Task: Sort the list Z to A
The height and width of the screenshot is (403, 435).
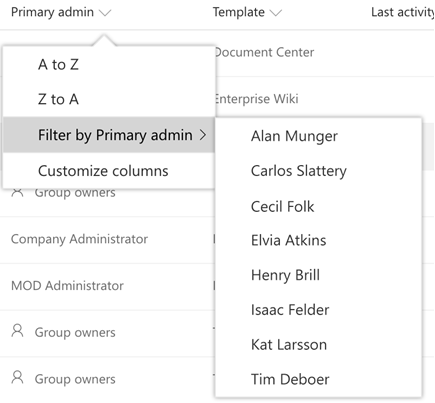Action: (109, 99)
